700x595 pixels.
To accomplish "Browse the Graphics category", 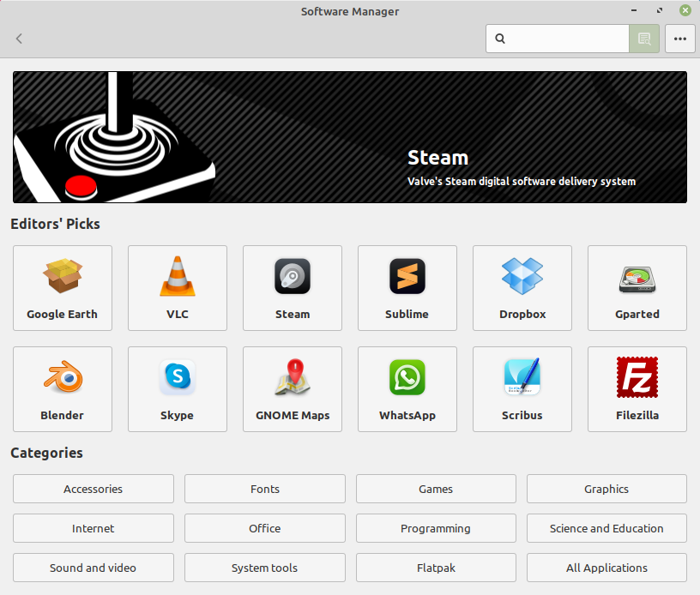I will pyautogui.click(x=606, y=489).
